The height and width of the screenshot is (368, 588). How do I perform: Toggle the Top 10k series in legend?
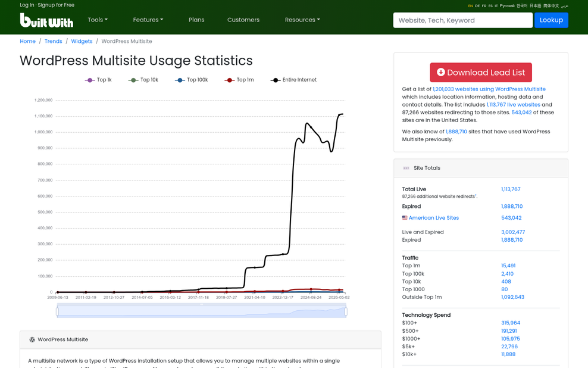pyautogui.click(x=143, y=80)
